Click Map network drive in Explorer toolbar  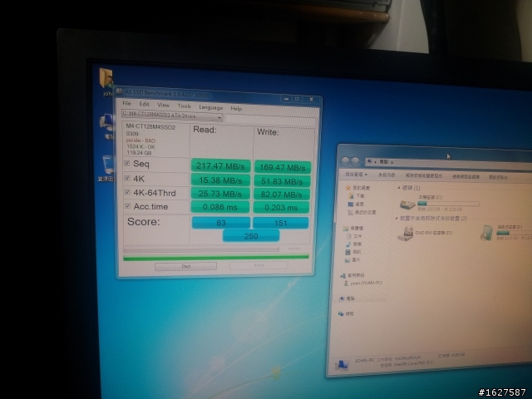click(465, 176)
